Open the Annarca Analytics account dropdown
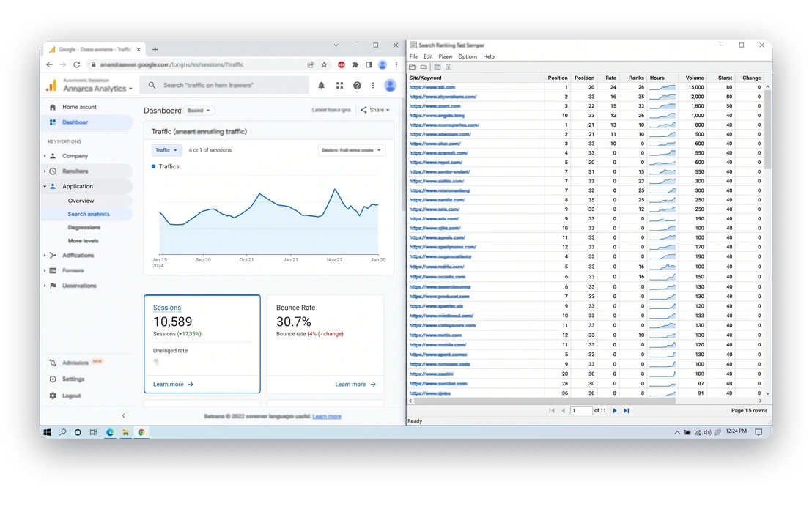Screen dimensions: 812x512 98,89
